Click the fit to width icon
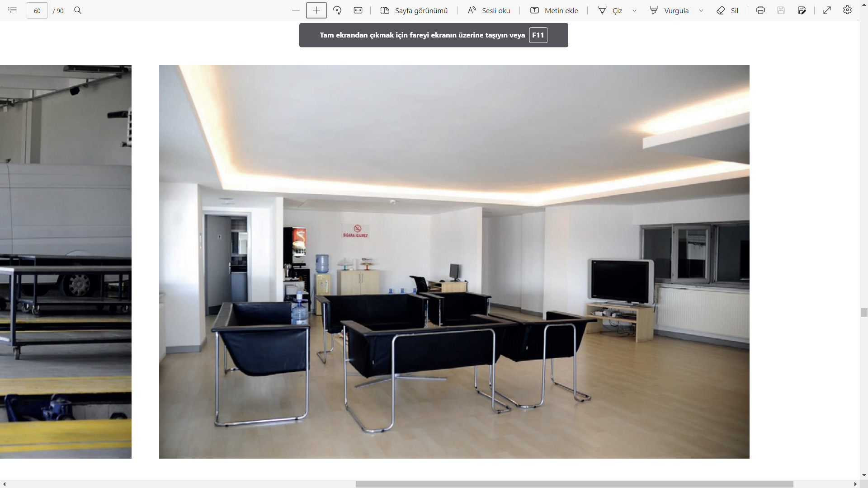The image size is (868, 488). pyautogui.click(x=358, y=10)
